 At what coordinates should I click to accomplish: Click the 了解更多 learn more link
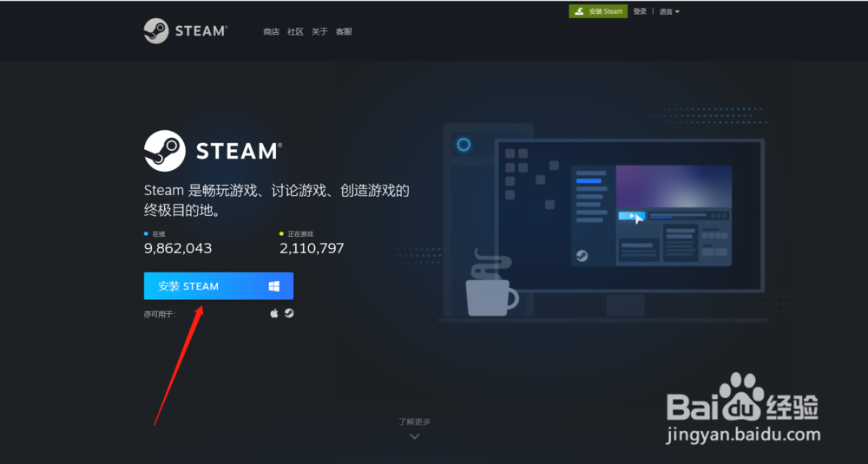tap(415, 422)
